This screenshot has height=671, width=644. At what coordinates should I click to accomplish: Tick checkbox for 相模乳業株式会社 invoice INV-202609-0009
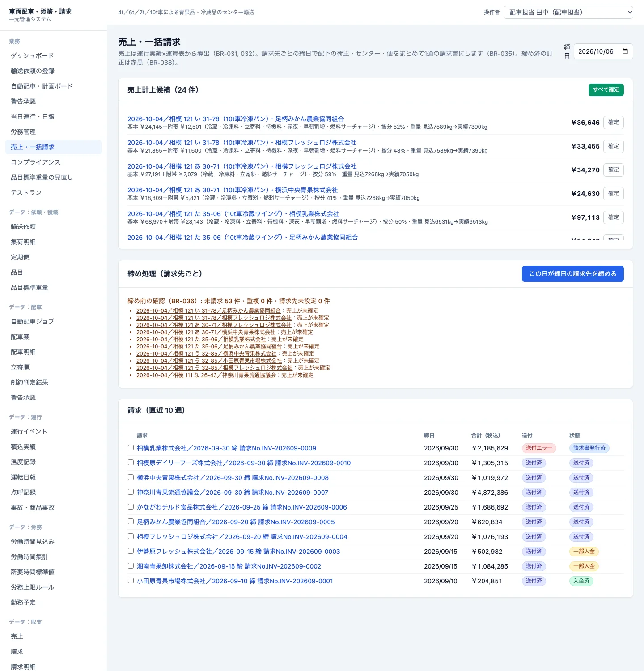pos(131,448)
